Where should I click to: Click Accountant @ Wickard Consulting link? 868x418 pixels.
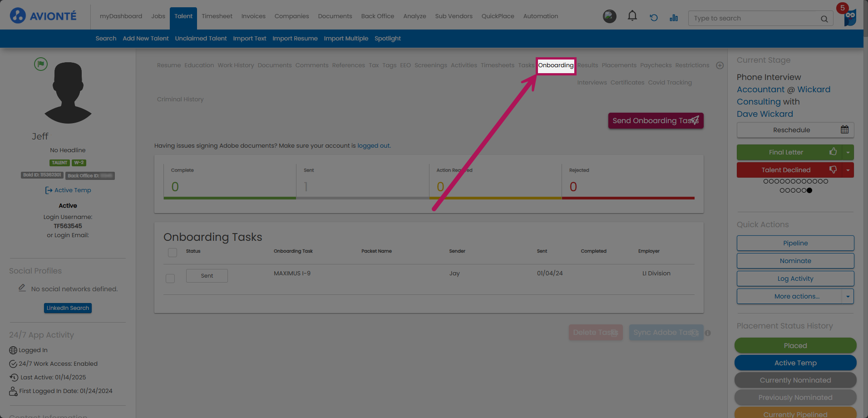(x=783, y=95)
